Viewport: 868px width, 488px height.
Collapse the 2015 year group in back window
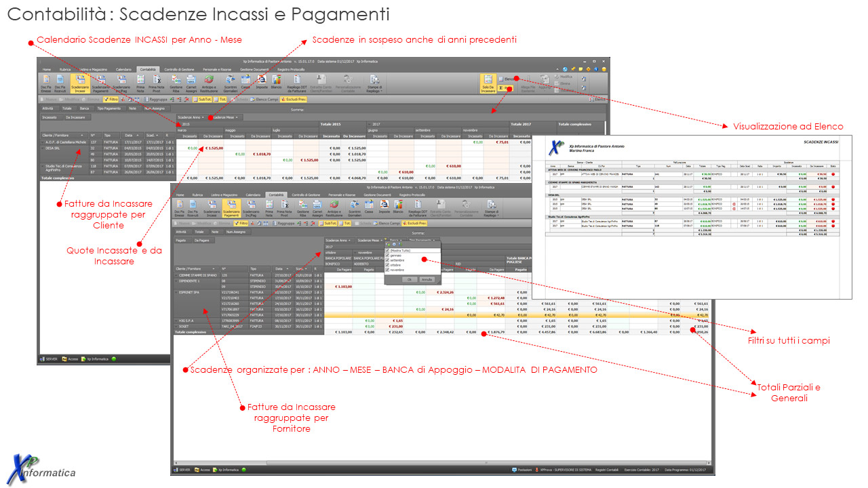[x=179, y=124]
